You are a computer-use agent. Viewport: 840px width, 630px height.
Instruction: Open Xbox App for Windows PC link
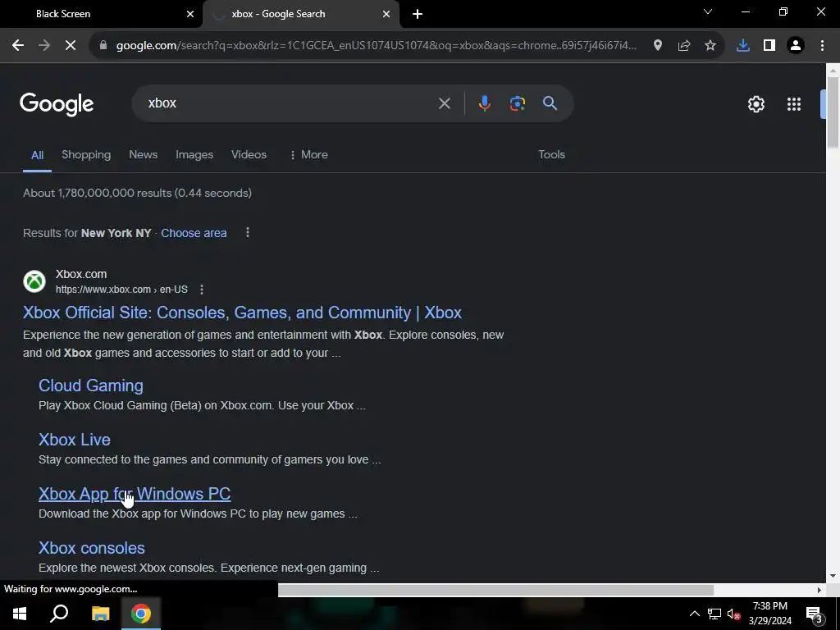click(135, 494)
